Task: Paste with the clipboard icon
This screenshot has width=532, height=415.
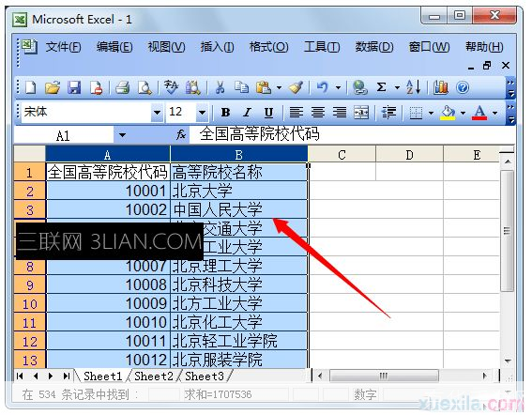Action: 264,87
